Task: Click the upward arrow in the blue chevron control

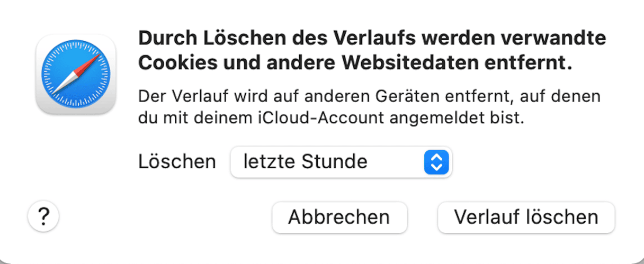Action: click(x=436, y=157)
